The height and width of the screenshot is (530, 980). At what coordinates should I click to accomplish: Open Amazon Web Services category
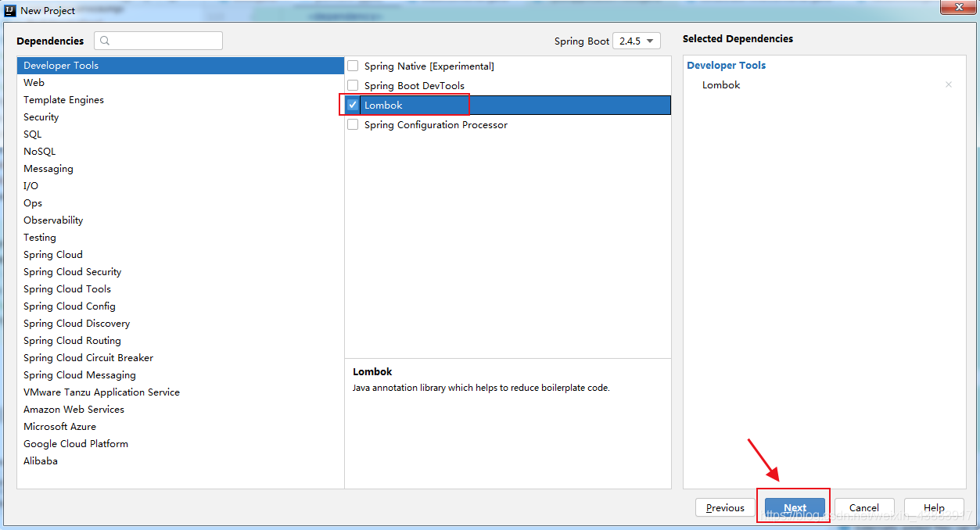(180, 410)
